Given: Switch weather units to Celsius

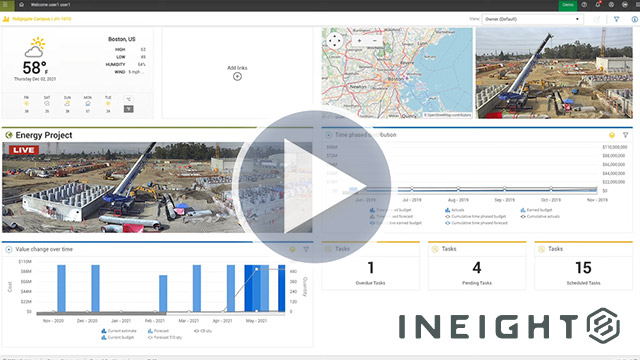Looking at the screenshot, I should tap(129, 100).
